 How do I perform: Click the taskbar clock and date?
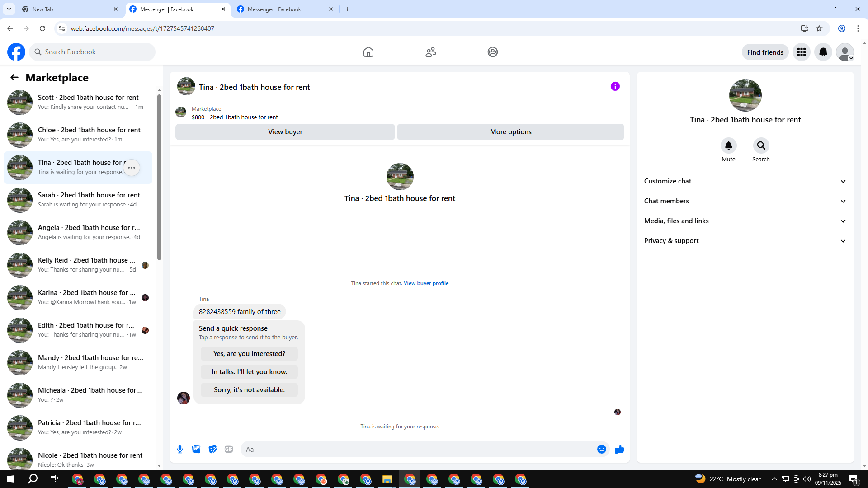pyautogui.click(x=828, y=479)
